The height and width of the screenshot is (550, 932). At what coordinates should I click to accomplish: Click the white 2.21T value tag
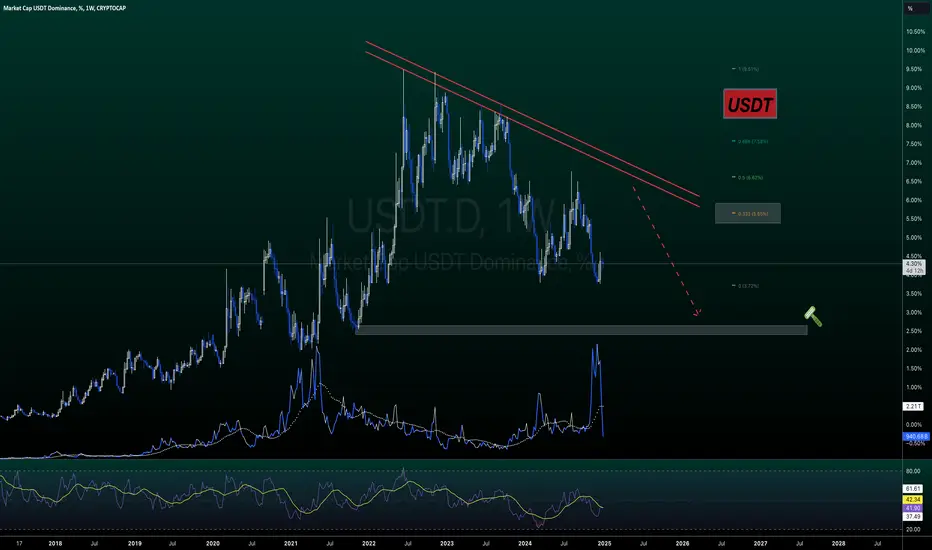[914, 406]
